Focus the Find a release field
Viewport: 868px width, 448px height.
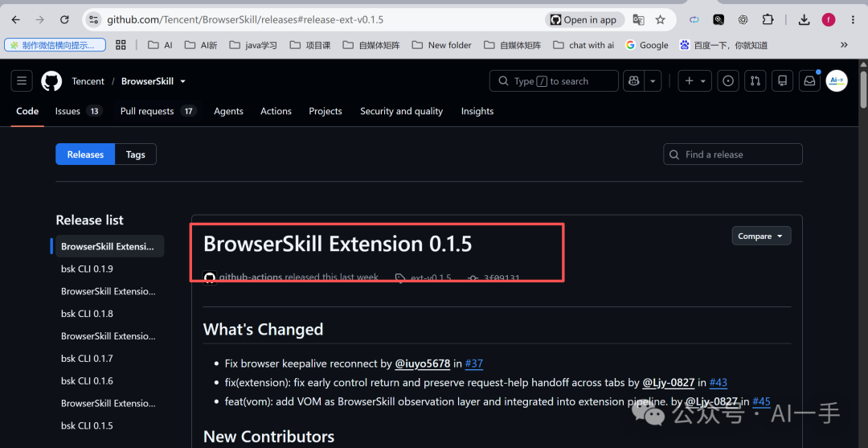733,154
